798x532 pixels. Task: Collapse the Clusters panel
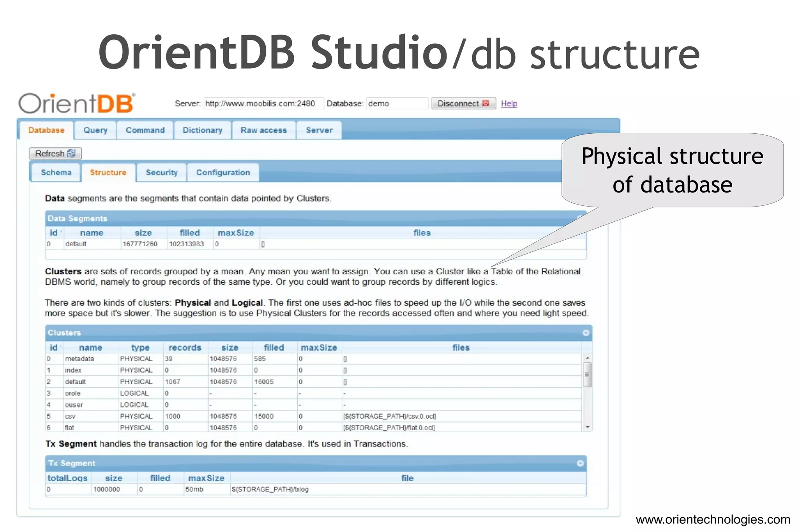[x=586, y=333]
